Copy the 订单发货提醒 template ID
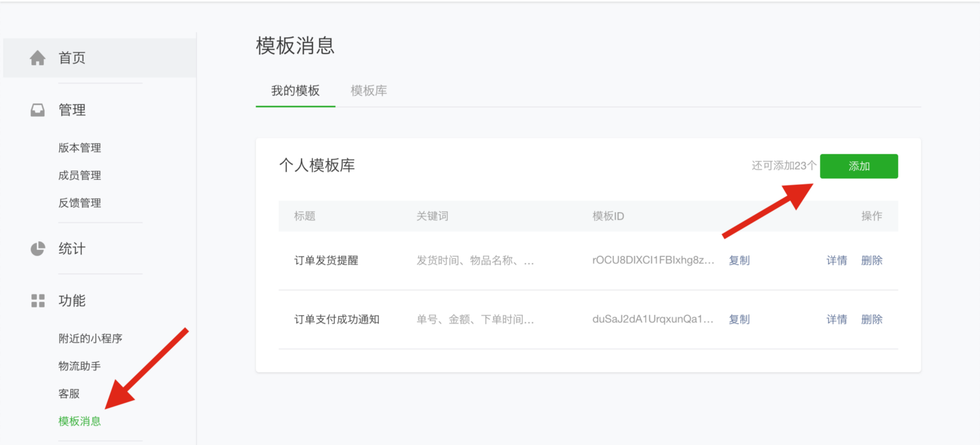The image size is (980, 445). 739,261
